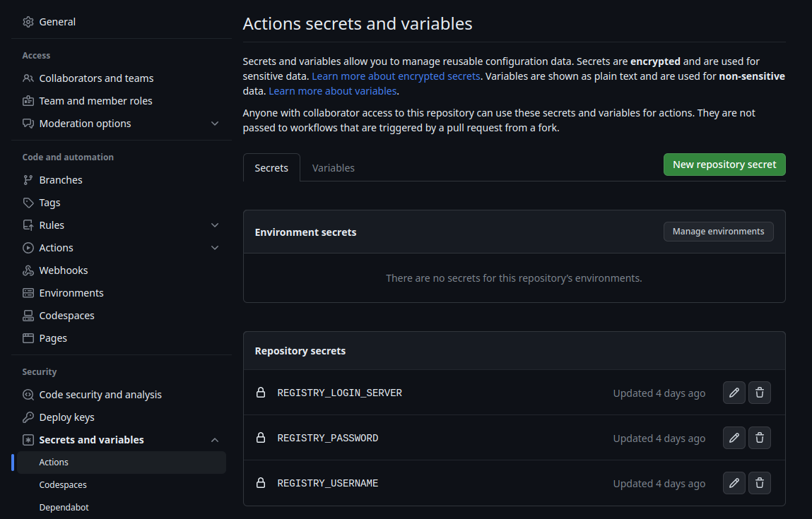Screen dimensions: 812x519
Task: Click the Manage environments button
Action: (x=718, y=232)
